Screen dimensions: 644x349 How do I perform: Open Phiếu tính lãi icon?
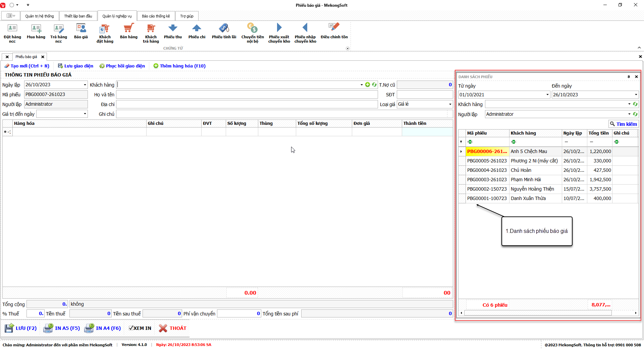pos(224,29)
